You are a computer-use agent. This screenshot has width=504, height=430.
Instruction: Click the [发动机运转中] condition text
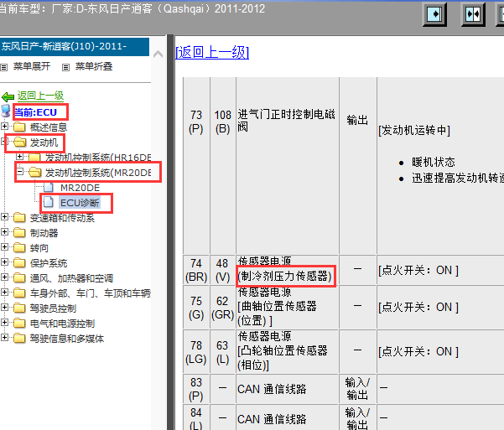pyautogui.click(x=414, y=130)
